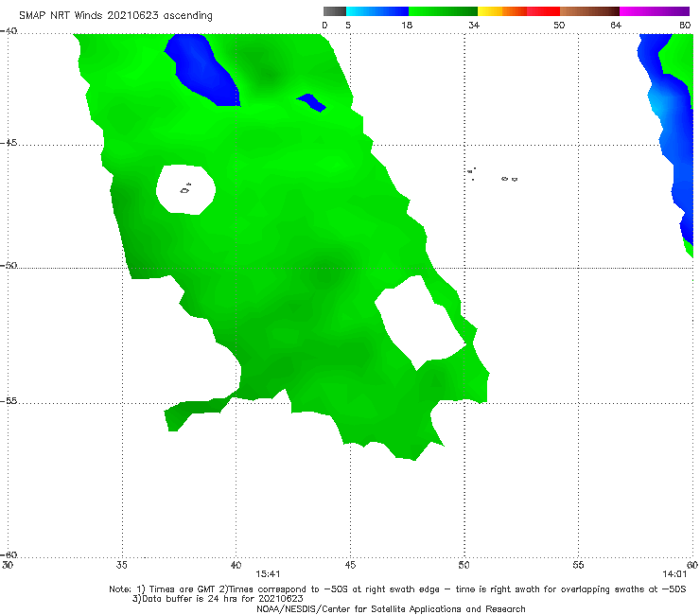700x615 pixels.
Task: Click the brown segment of the color bar
Action: [x=589, y=11]
